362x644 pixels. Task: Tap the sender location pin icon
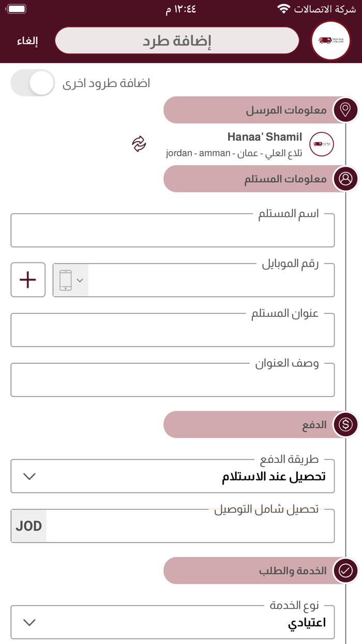pos(345,110)
